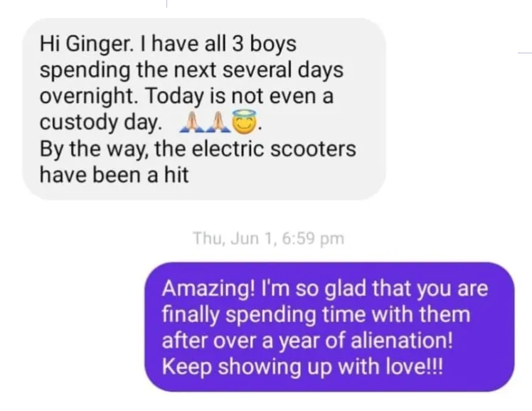Select the purple sent message bubble

pos(329,327)
